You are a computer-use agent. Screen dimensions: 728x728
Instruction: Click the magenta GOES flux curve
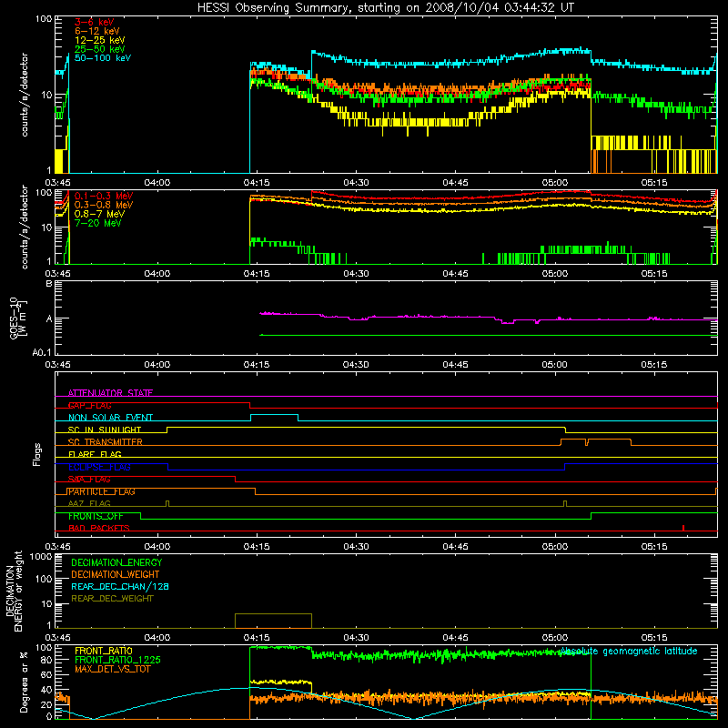tap(488, 317)
